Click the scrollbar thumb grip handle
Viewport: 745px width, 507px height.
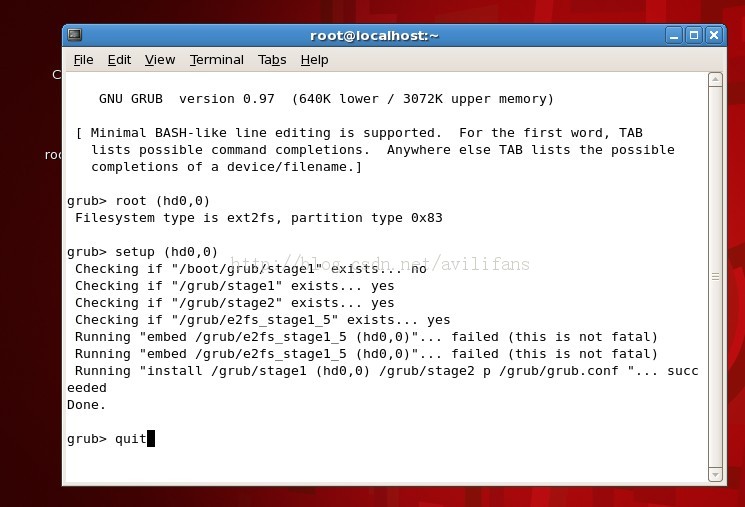pos(715,277)
